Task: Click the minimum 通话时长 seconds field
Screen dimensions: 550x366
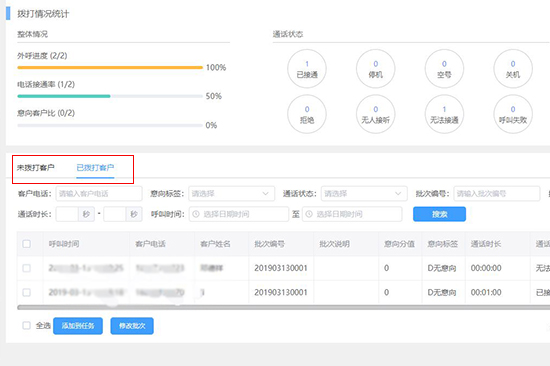Action: click(67, 214)
